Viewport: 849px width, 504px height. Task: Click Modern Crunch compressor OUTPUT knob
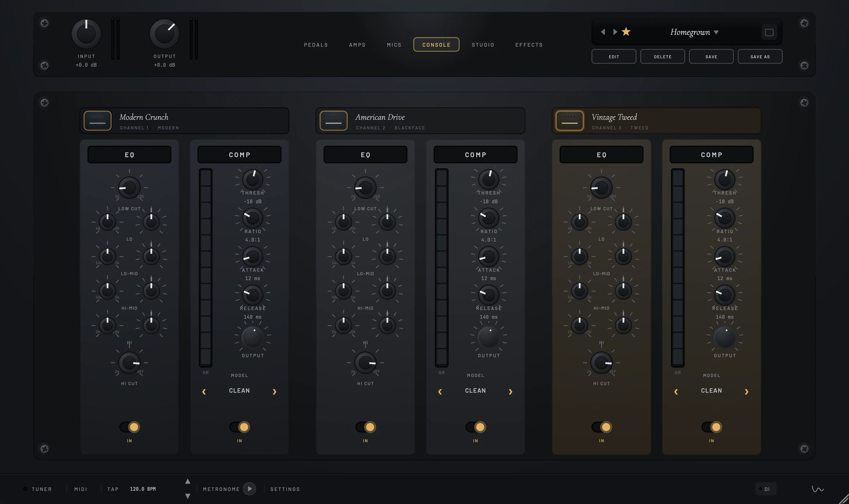253,337
